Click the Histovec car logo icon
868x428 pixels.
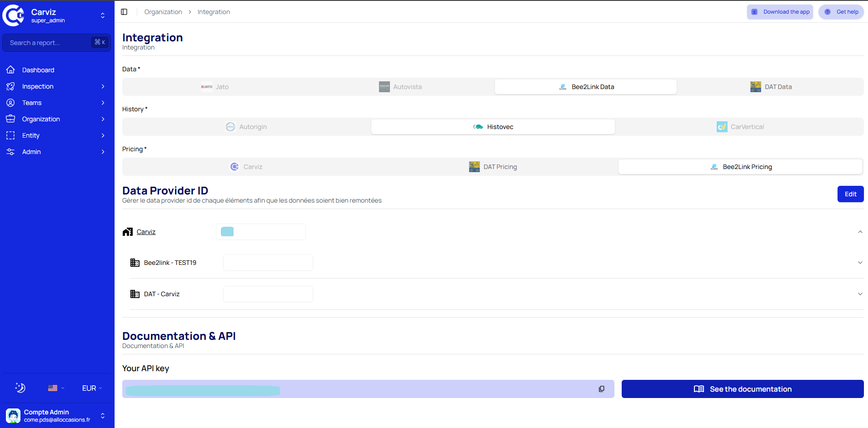478,127
